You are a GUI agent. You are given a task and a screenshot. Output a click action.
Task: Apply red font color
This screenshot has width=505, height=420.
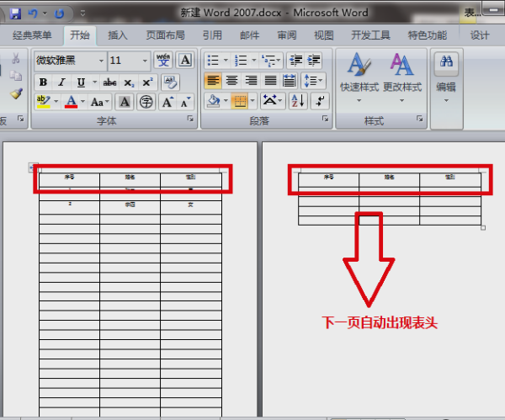point(72,102)
